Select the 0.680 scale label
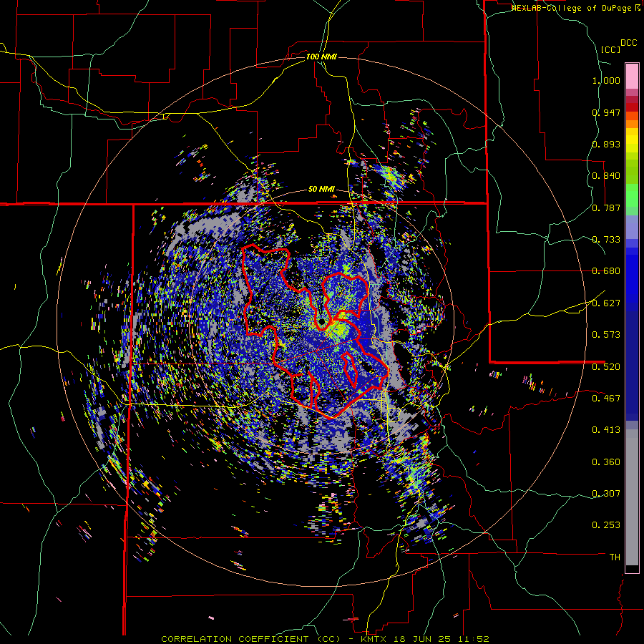The width and height of the screenshot is (644, 644). pyautogui.click(x=606, y=271)
